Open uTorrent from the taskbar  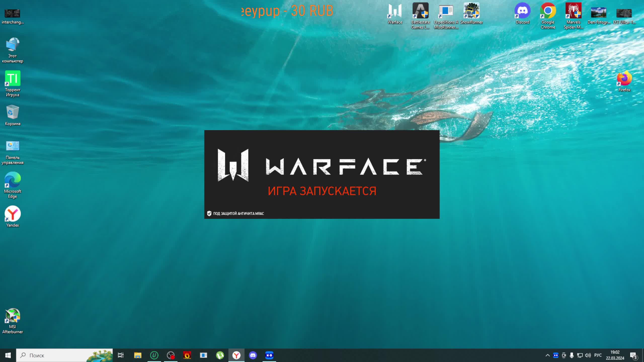pyautogui.click(x=220, y=355)
